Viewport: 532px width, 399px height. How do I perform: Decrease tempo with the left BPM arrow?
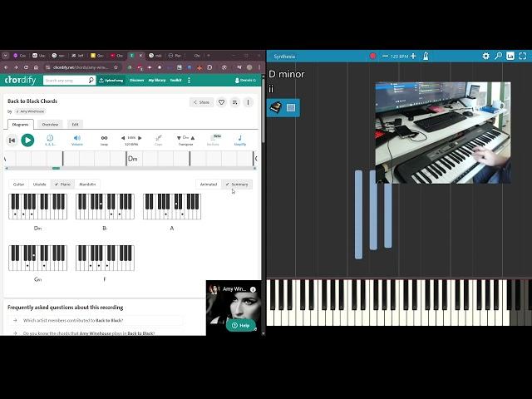123,138
